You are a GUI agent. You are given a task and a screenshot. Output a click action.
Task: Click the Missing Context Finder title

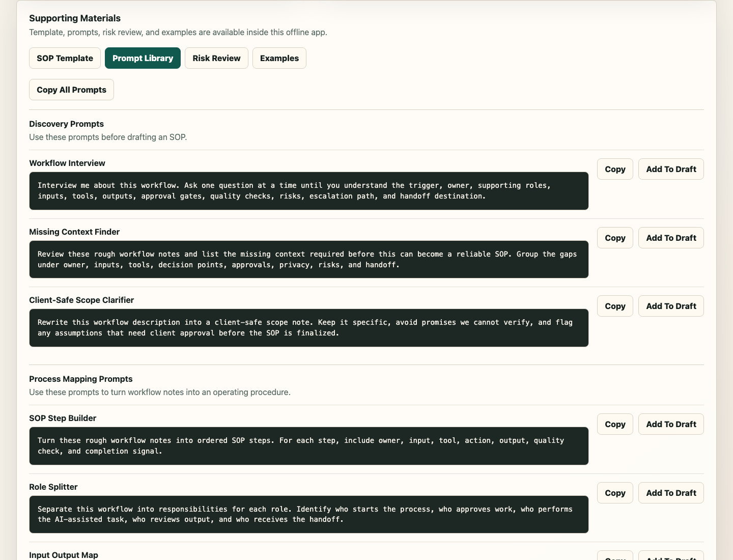point(74,232)
